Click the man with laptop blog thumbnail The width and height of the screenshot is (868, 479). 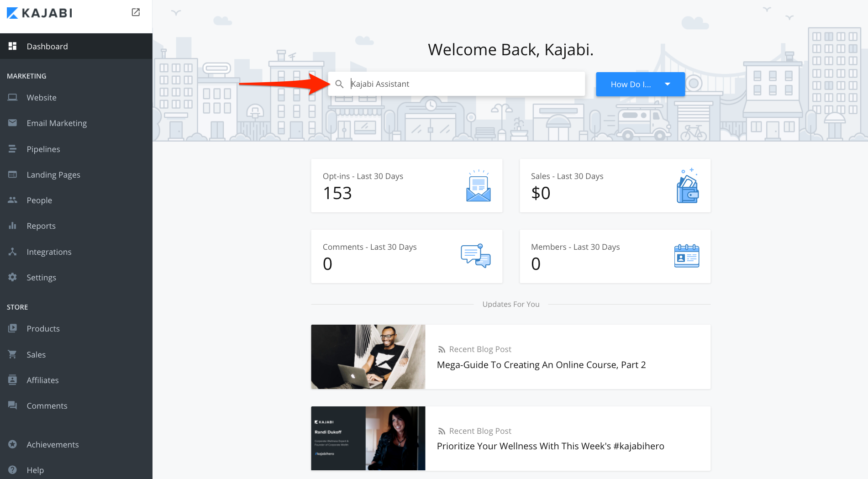tap(368, 357)
